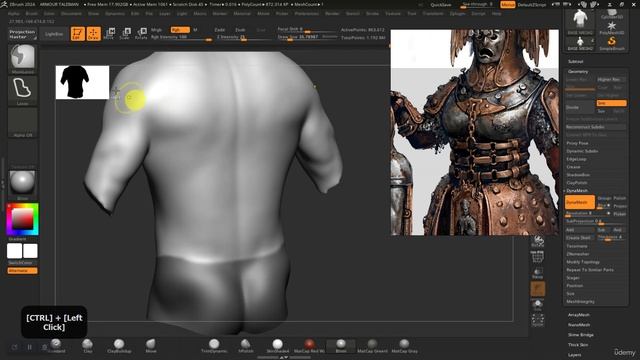Expand the Crease section
This screenshot has height=360, width=640.
pyautogui.click(x=573, y=167)
